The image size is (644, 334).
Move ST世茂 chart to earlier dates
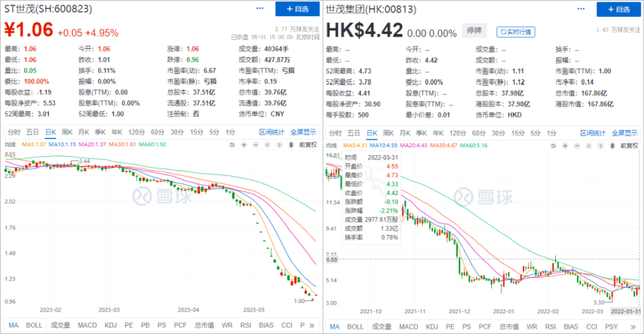click(x=267, y=145)
